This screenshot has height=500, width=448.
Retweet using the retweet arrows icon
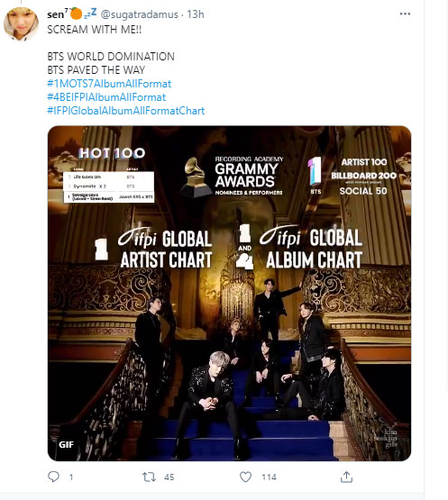(x=149, y=477)
